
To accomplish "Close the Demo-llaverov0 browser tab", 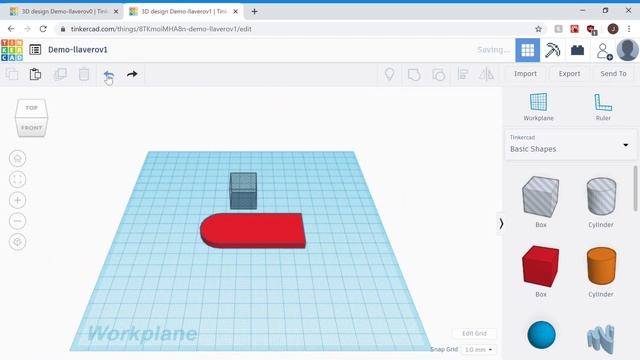I will (116, 12).
